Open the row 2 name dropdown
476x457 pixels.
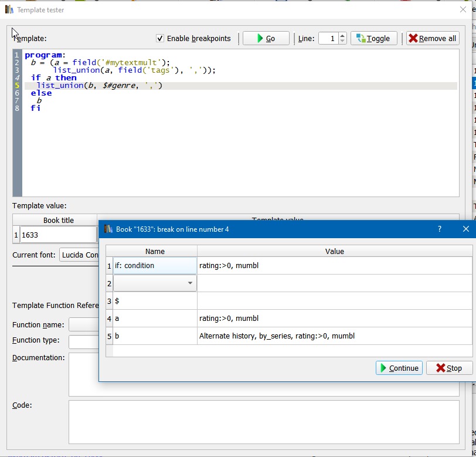tap(189, 283)
